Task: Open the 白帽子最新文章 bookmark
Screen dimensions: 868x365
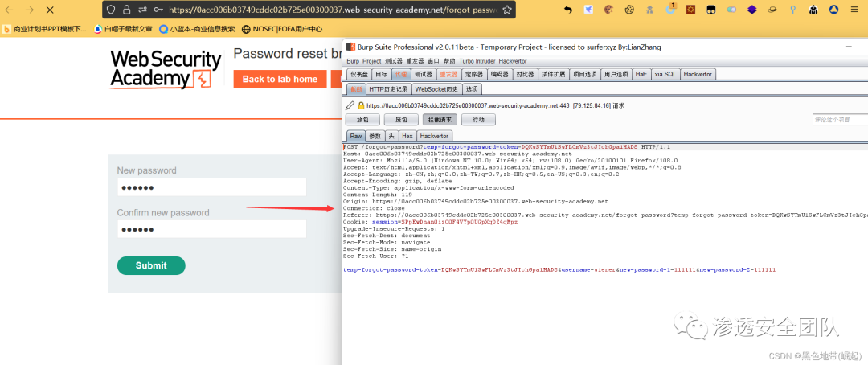Action: [x=123, y=29]
